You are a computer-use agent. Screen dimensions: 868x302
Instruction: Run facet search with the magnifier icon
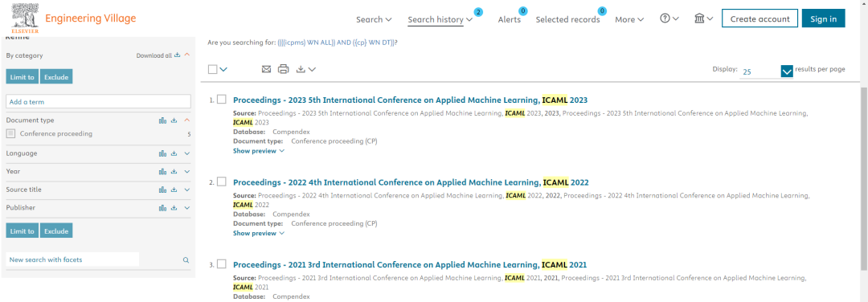coord(186,259)
